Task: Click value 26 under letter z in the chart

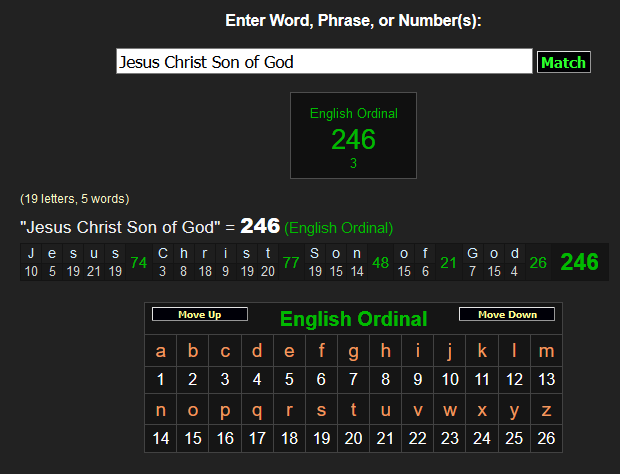Action: (x=546, y=438)
